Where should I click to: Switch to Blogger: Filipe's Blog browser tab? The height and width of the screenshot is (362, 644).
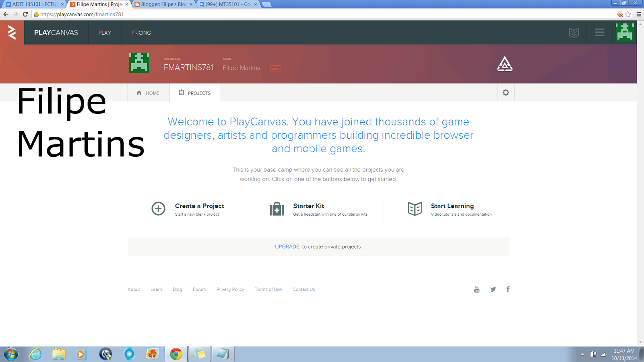click(164, 4)
